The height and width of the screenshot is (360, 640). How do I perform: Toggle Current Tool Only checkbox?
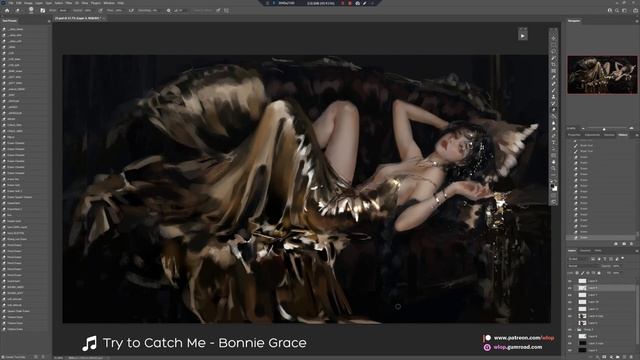click(x=3, y=357)
